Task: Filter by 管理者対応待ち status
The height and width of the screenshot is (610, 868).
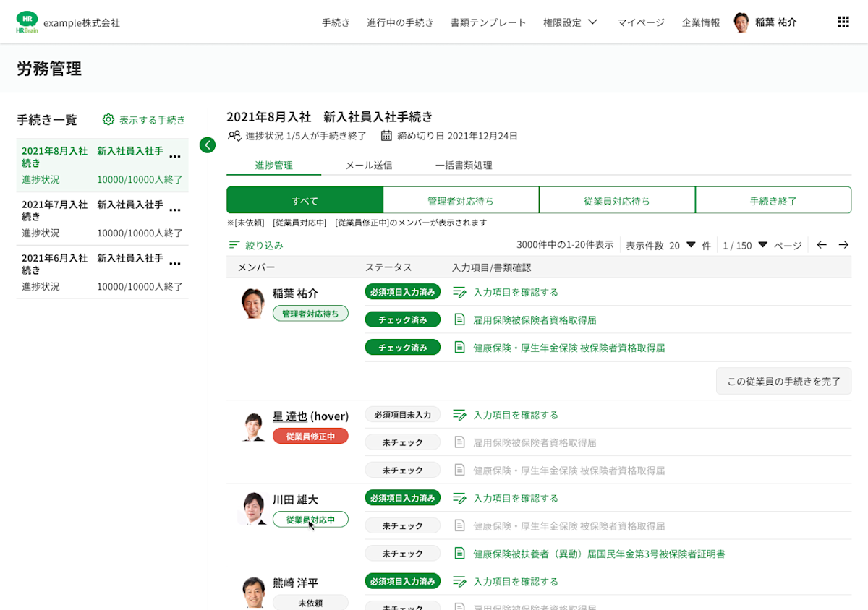Action: (x=461, y=200)
